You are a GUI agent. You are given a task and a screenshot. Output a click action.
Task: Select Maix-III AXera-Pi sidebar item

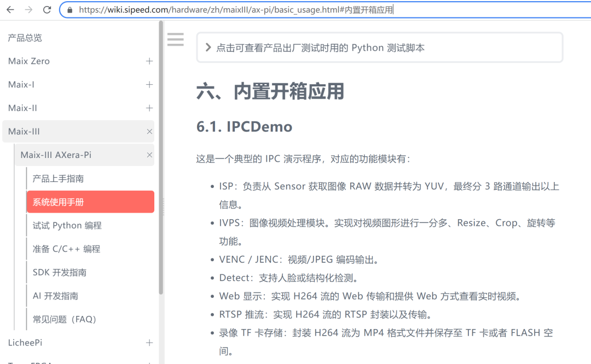point(84,155)
